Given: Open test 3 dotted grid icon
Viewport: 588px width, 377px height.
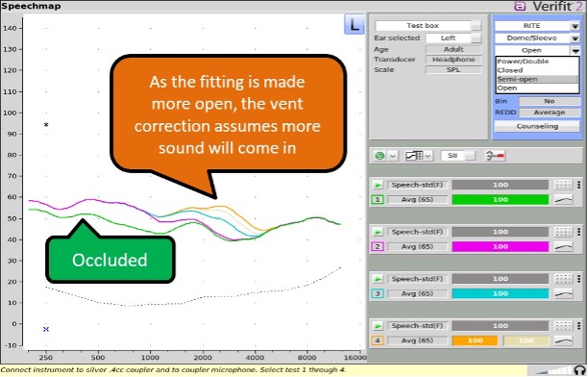Looking at the screenshot, I should click(563, 279).
